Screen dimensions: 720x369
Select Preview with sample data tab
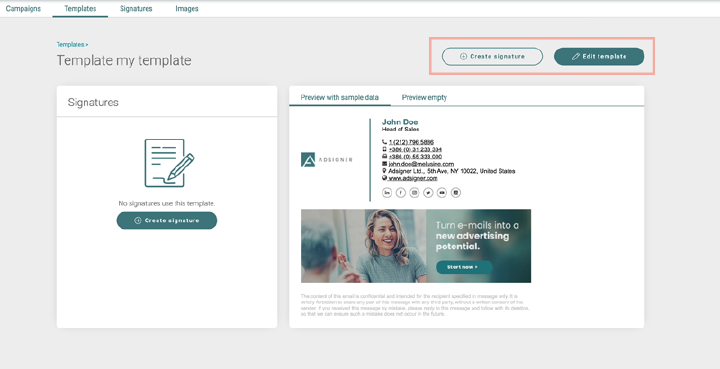click(340, 97)
